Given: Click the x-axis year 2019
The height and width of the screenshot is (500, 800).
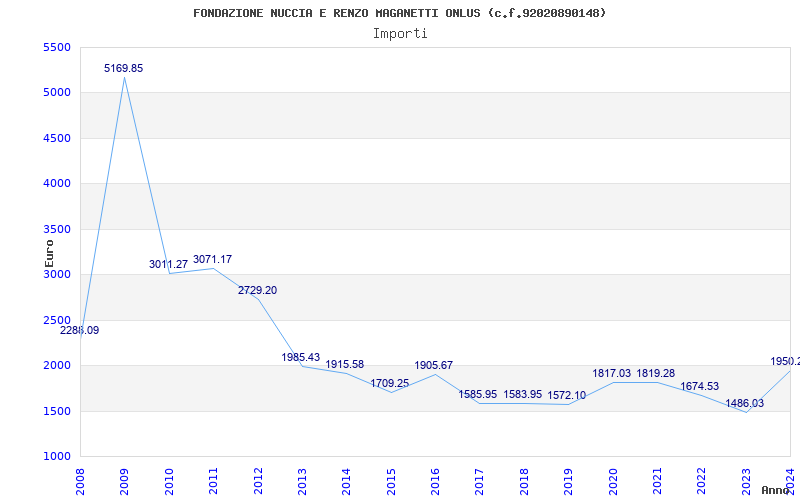Looking at the screenshot, I should coord(568,481).
